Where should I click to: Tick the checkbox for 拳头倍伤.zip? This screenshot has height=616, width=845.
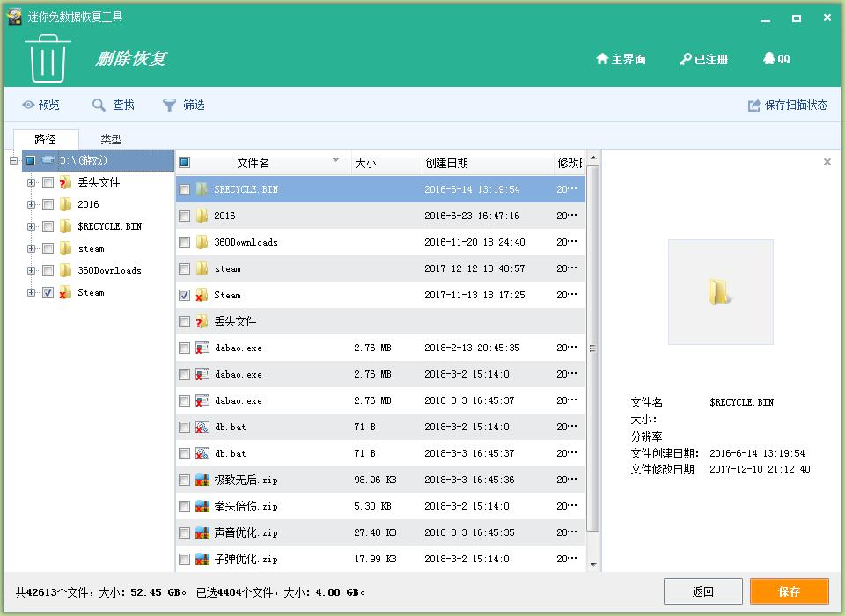[x=184, y=506]
